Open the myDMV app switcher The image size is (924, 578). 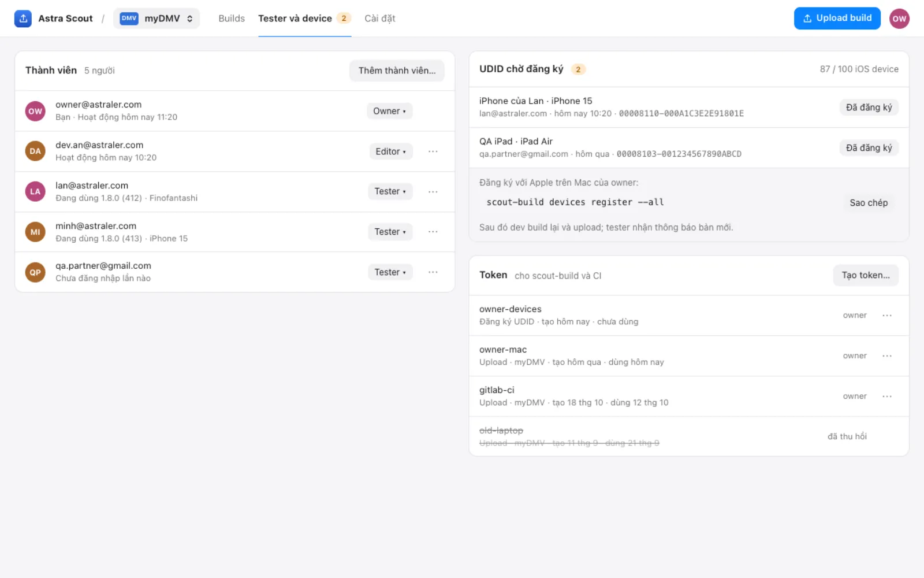[x=157, y=18]
